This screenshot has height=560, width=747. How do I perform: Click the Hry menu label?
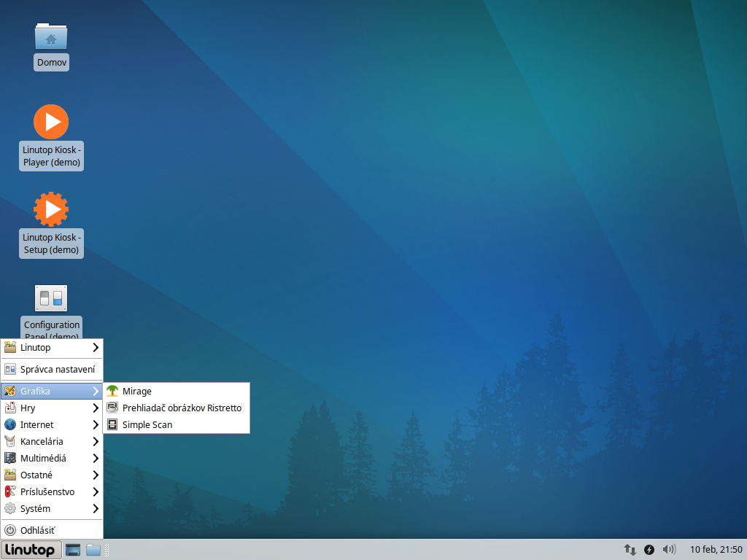[x=28, y=408]
